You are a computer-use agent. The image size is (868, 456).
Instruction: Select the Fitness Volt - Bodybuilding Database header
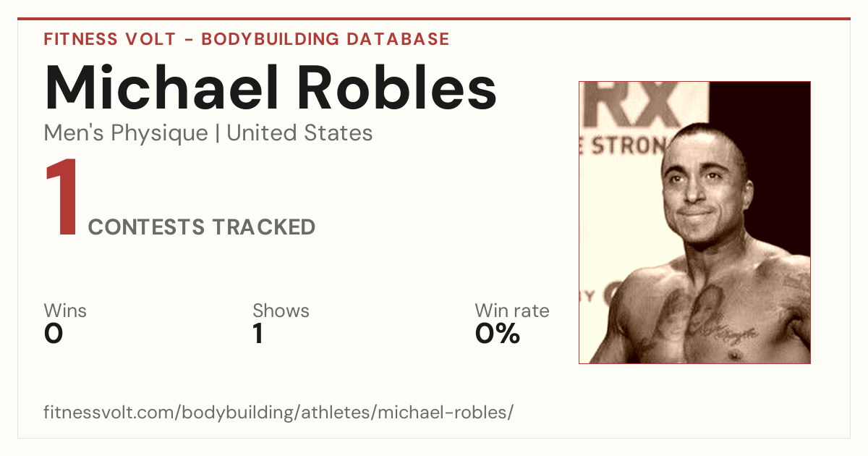pyautogui.click(x=247, y=39)
